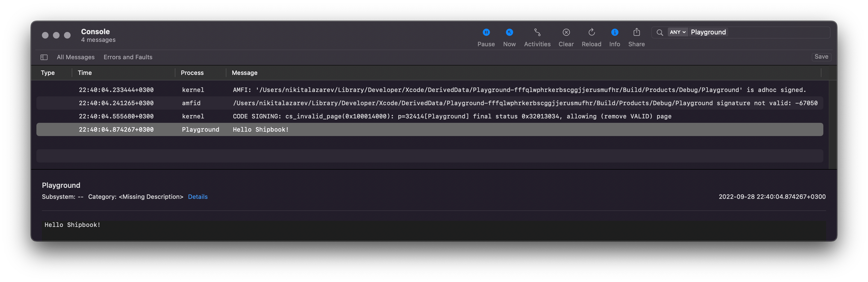
Task: Pause the incoming log messages stream
Action: 486,32
